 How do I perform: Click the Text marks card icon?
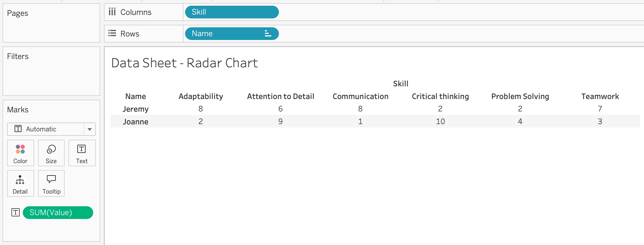(x=82, y=153)
